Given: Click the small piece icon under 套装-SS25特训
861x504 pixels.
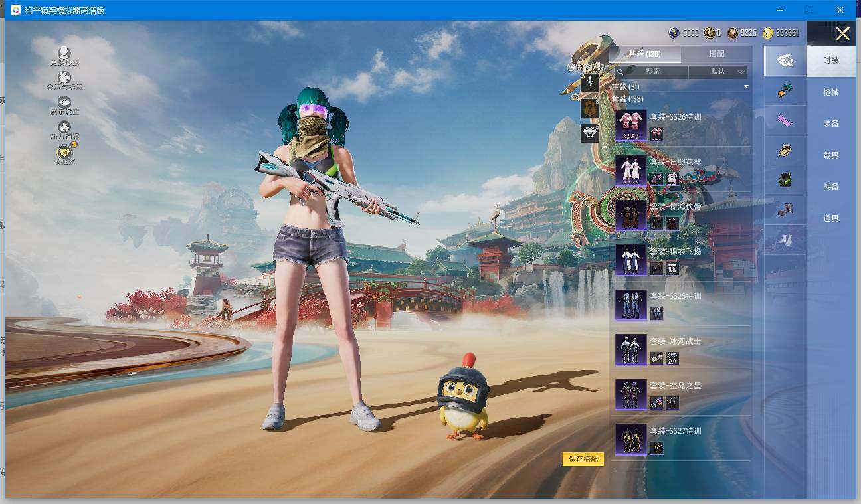Looking at the screenshot, I should [x=656, y=313].
